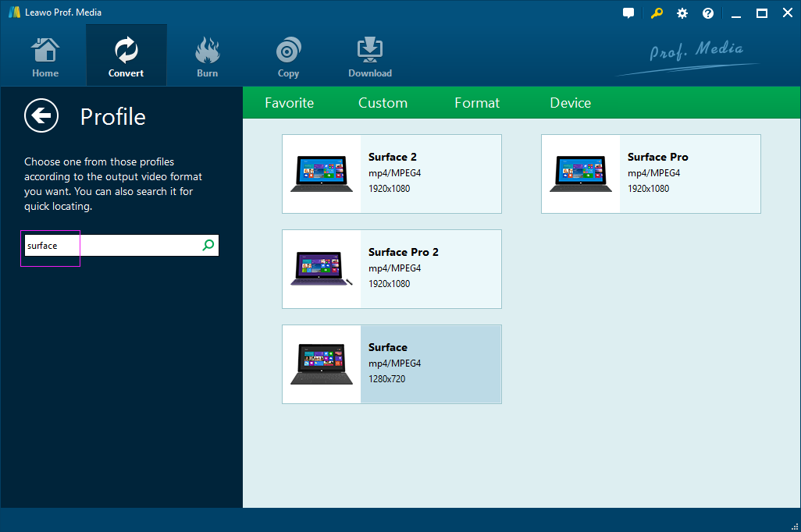
Task: Switch to the Custom tab
Action: (383, 103)
